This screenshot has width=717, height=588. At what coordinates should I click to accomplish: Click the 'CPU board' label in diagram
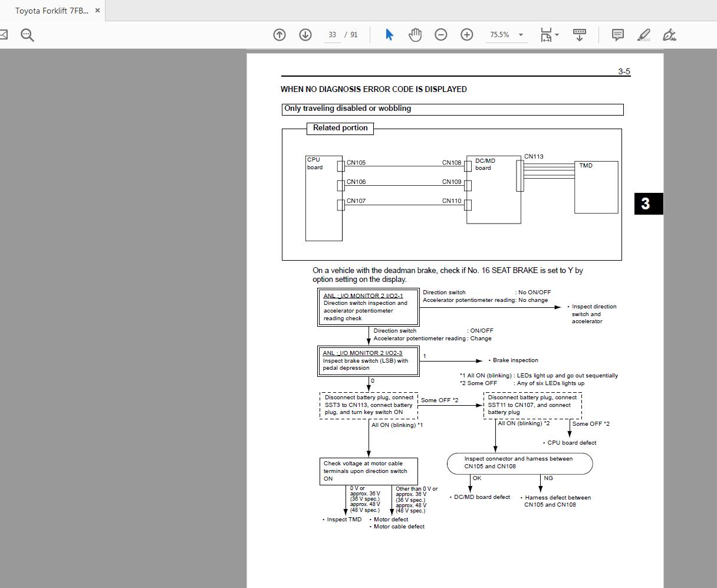click(315, 163)
